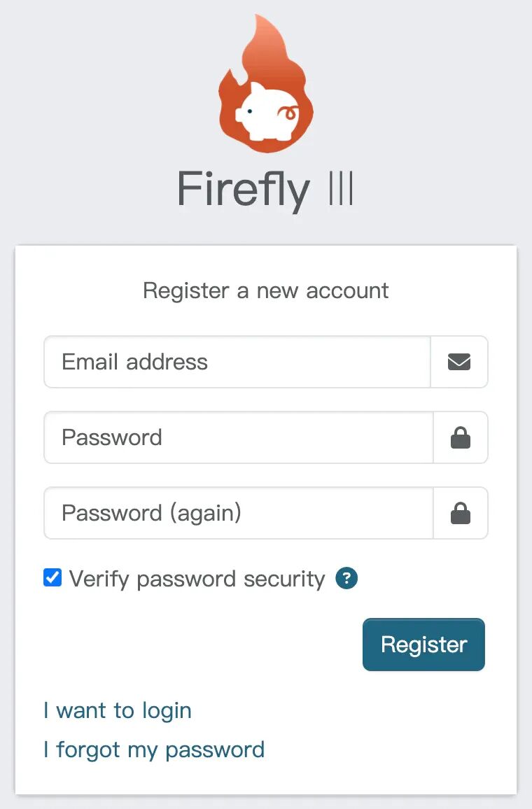Click the Verify password security label text
This screenshot has width=532, height=809.
tap(197, 579)
